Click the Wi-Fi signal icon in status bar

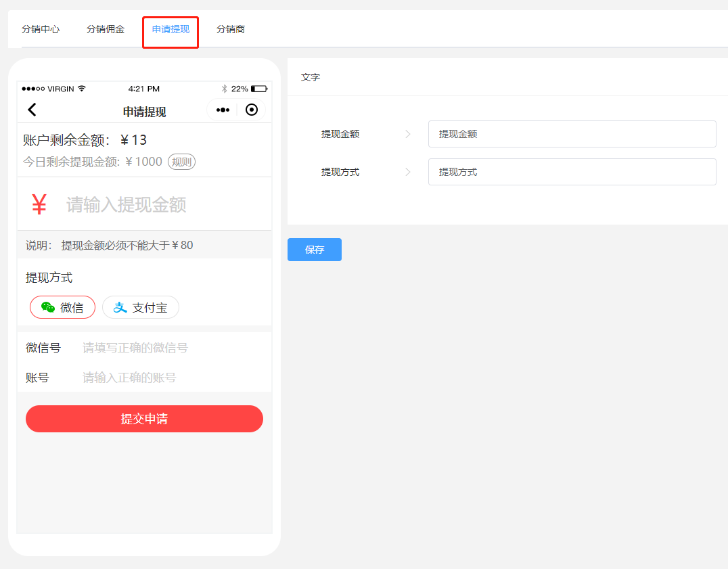(82, 89)
